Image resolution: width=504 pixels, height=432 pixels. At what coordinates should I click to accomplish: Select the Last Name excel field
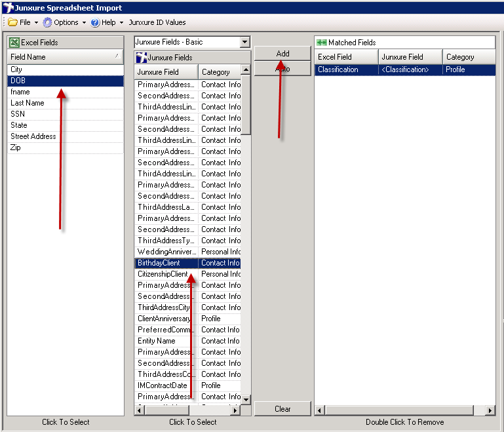point(66,103)
